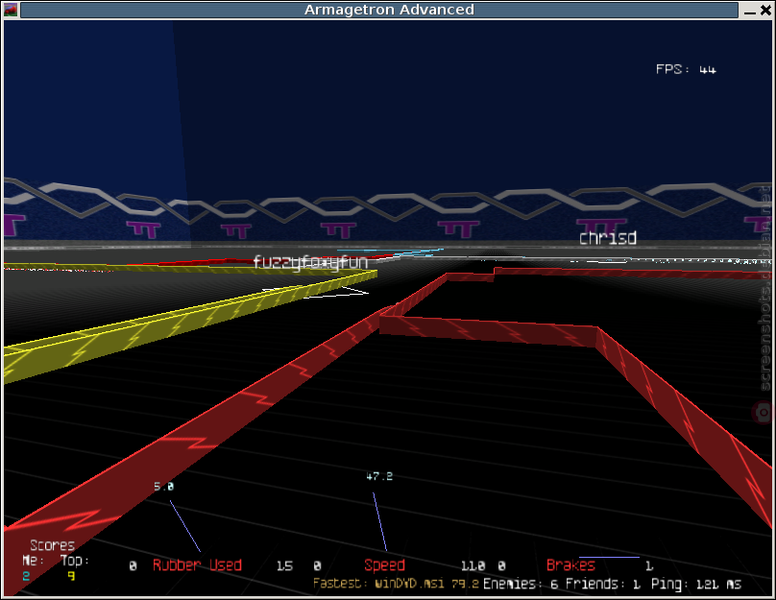Click the Friends: 1 indicator
Screen dimensions: 776x600
[601, 584]
